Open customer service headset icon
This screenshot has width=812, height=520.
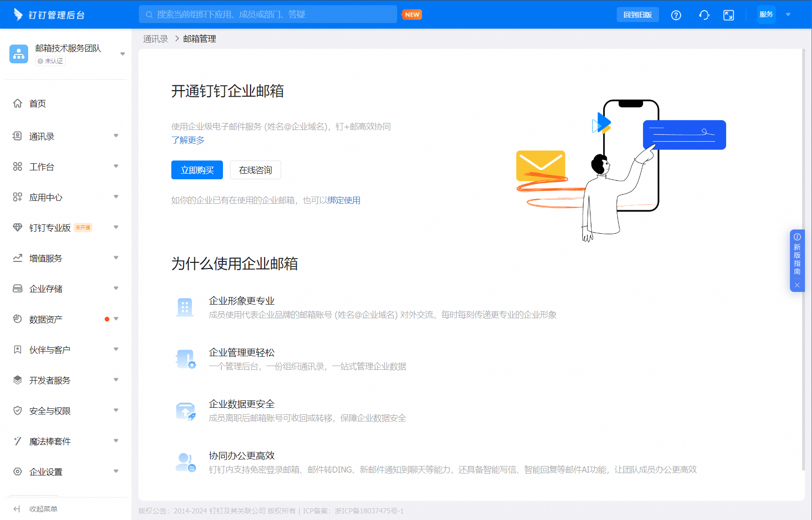pyautogui.click(x=704, y=15)
